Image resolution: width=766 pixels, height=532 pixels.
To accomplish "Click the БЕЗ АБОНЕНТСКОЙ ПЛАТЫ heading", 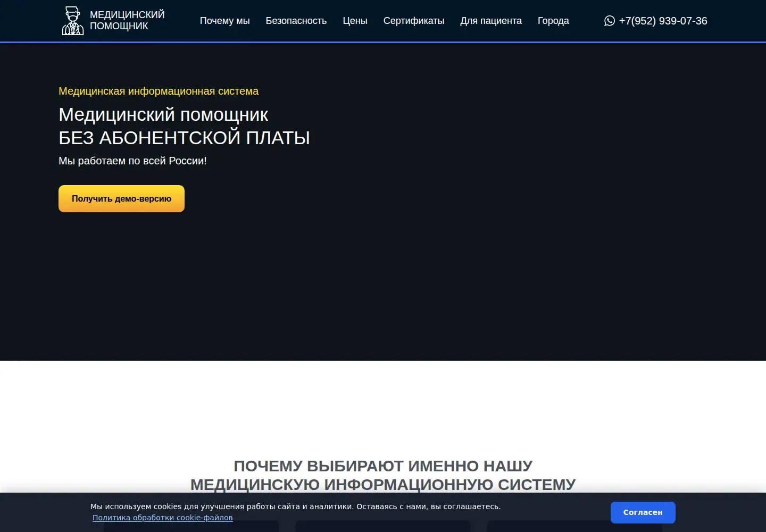I will [x=184, y=138].
